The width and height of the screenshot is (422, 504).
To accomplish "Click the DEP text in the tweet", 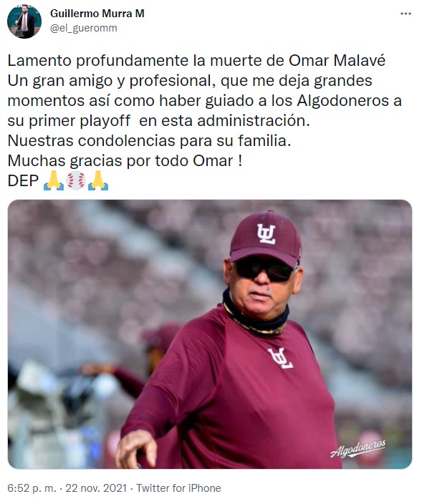I will click(x=23, y=180).
